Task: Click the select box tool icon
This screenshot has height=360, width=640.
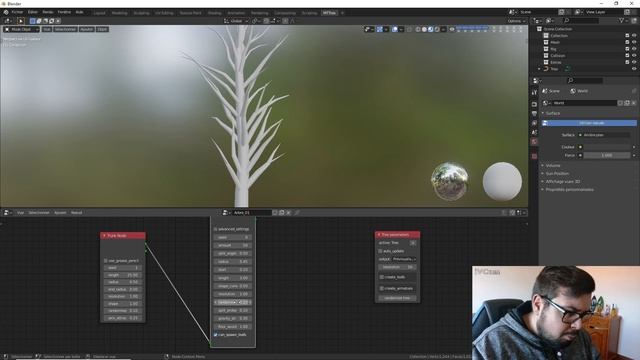Action: click(x=20, y=21)
